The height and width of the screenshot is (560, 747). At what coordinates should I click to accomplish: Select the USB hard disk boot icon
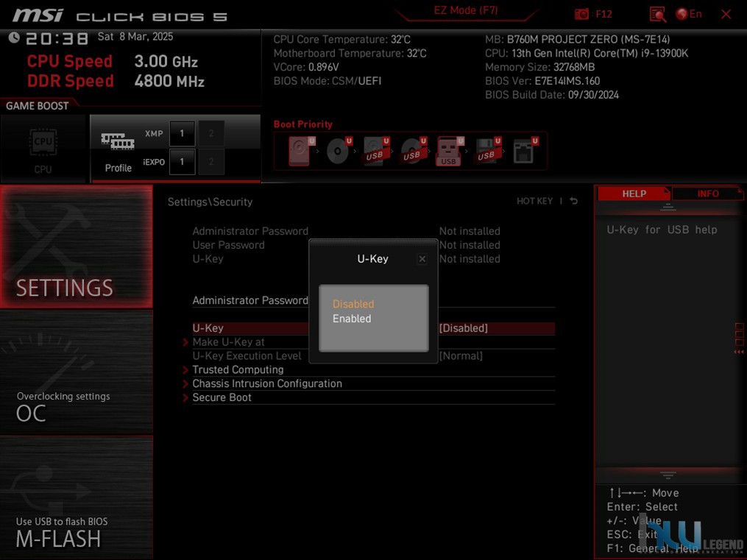coord(375,151)
